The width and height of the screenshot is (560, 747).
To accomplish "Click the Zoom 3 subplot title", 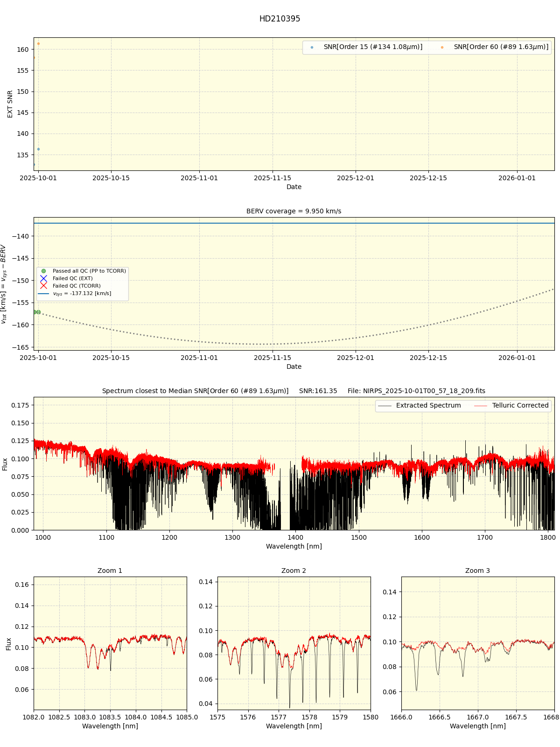I will (x=477, y=571).
